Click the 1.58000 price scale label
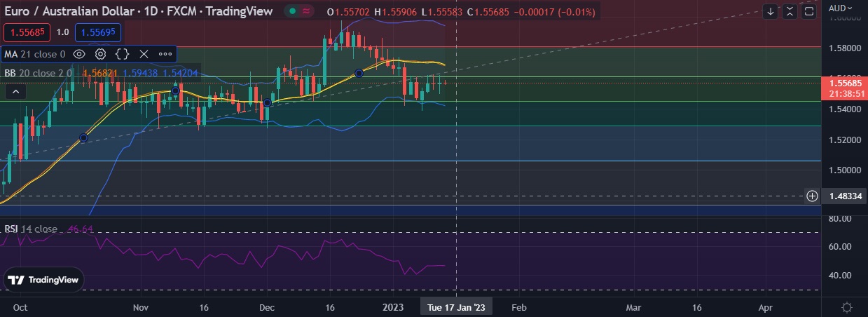 click(843, 48)
